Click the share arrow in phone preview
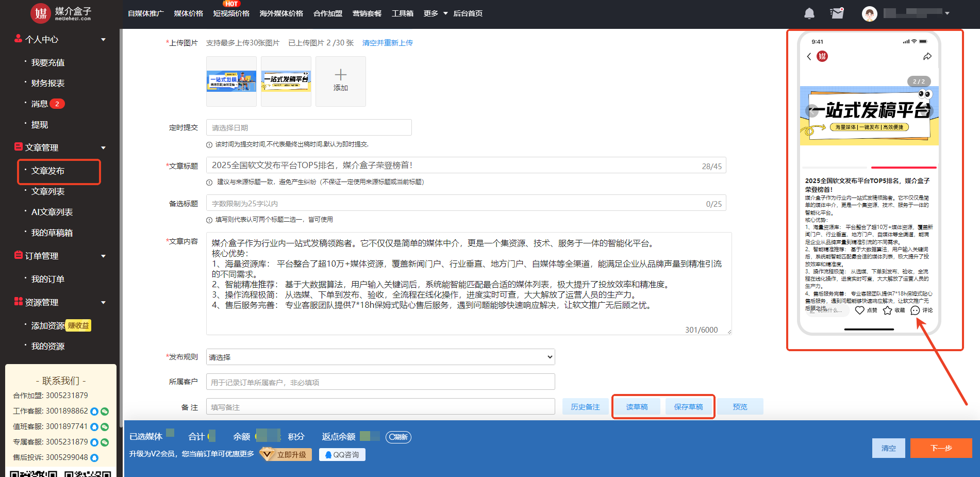Viewport: 980px width, 477px height. (x=927, y=57)
